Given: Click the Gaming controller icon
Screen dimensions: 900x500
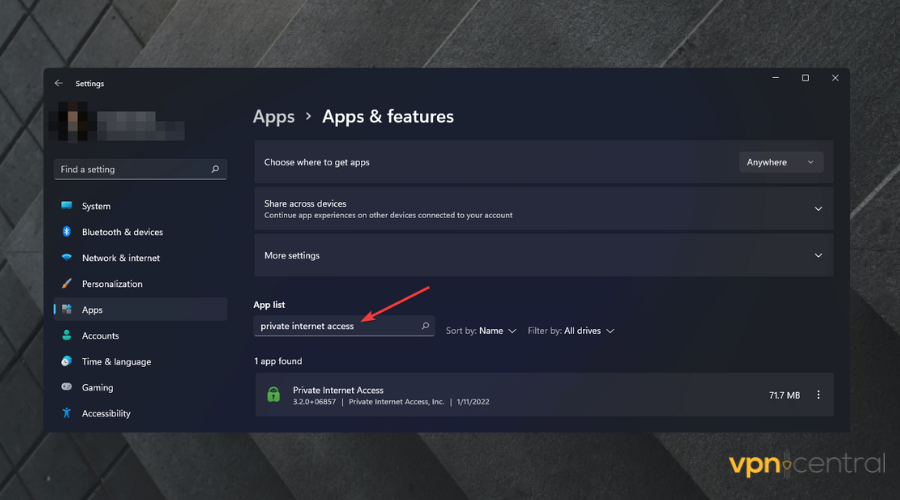Looking at the screenshot, I should click(x=67, y=387).
